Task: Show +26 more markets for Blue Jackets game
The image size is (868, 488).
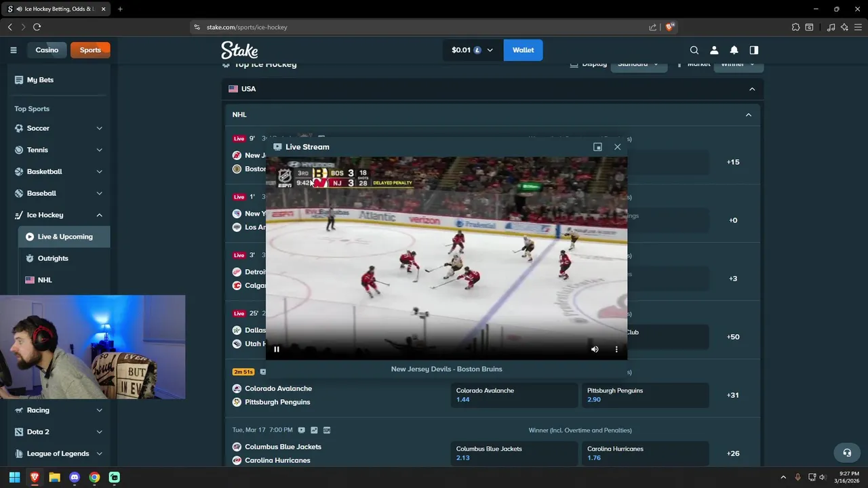Action: coord(733,453)
